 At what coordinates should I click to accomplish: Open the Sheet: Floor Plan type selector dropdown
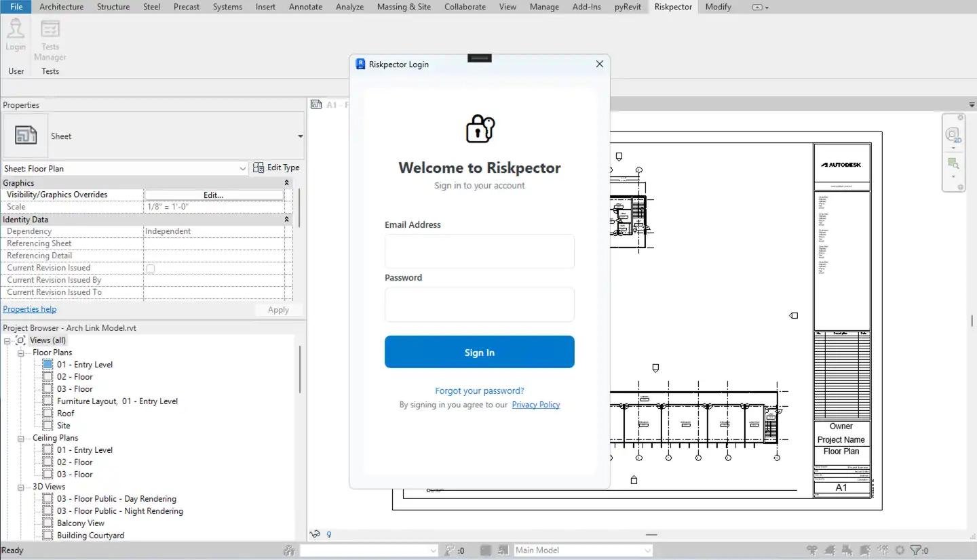[x=244, y=168]
